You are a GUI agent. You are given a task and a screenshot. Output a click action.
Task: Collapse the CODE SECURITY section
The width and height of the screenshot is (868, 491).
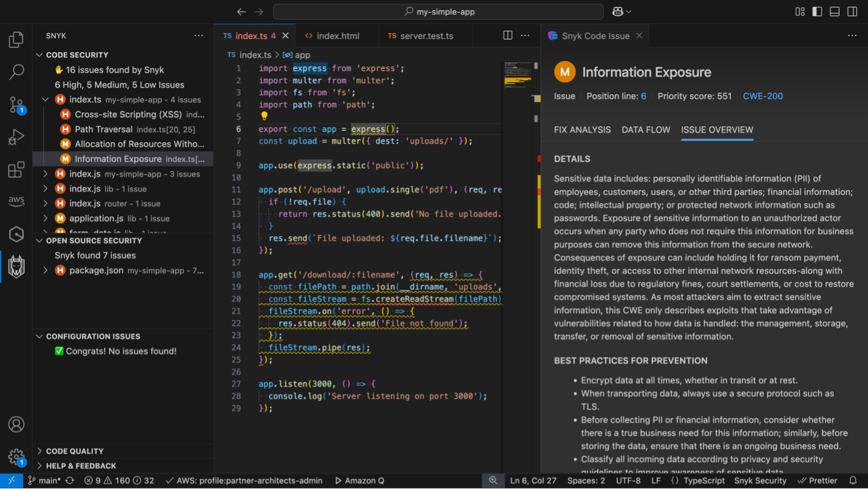pos(40,55)
